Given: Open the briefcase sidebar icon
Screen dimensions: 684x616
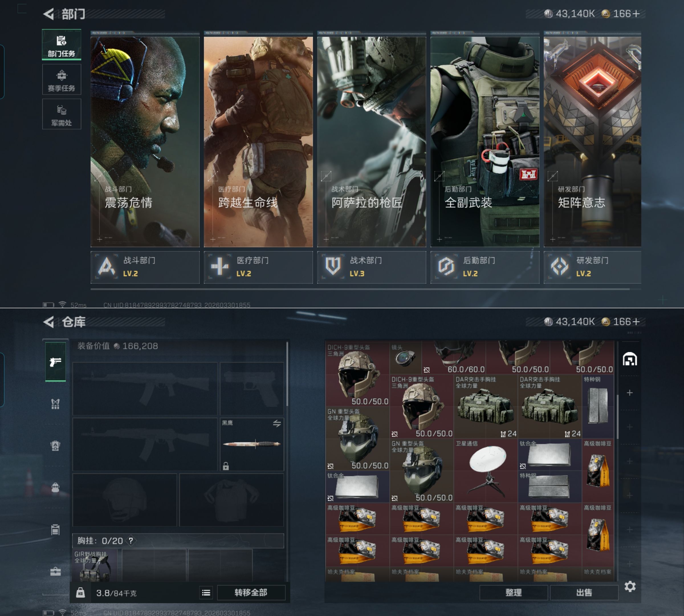Looking at the screenshot, I should (x=56, y=572).
